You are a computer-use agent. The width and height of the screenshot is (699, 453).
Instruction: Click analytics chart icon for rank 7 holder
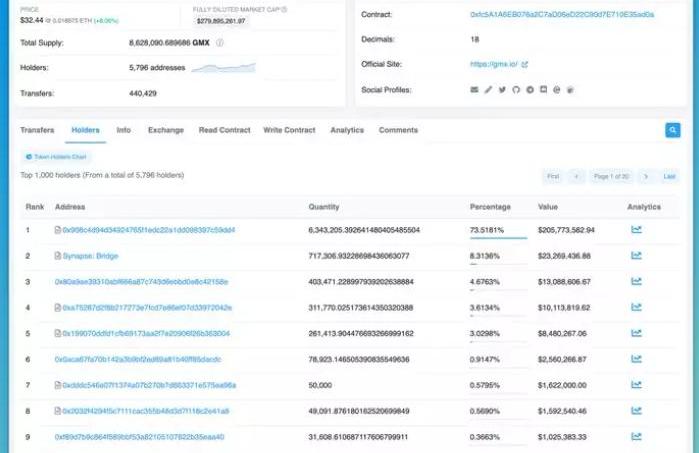point(636,385)
